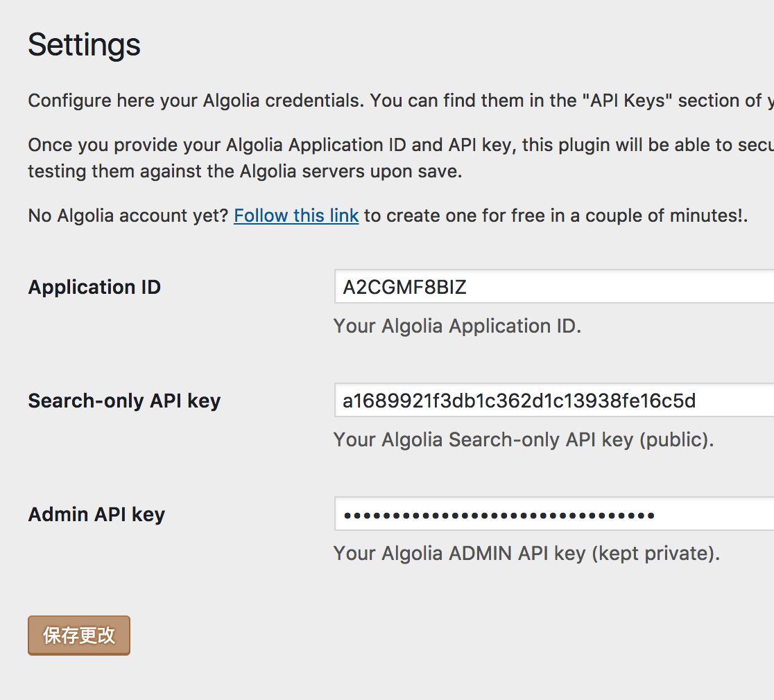Click the 保存更改 save button
This screenshot has height=700, width=774.
pyautogui.click(x=79, y=636)
